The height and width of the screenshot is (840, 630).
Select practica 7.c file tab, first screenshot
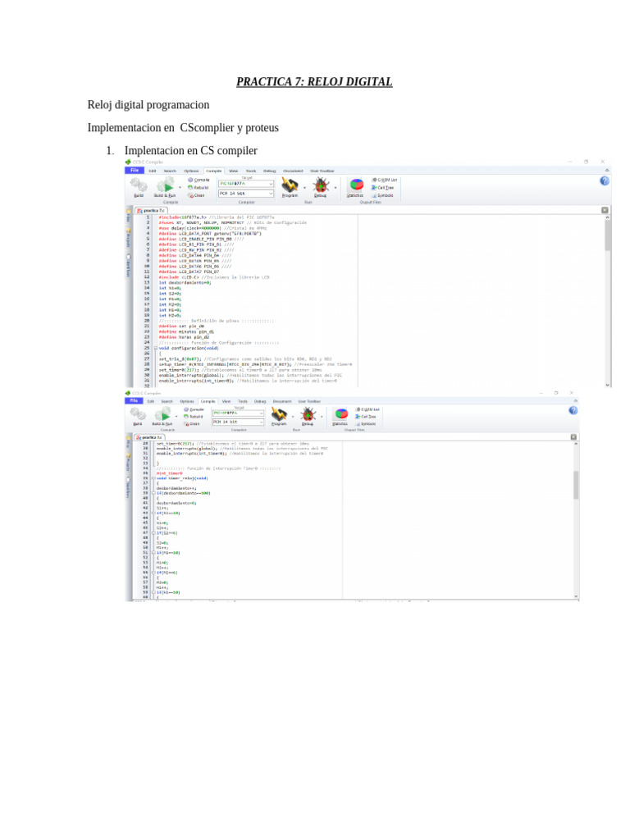(152, 211)
